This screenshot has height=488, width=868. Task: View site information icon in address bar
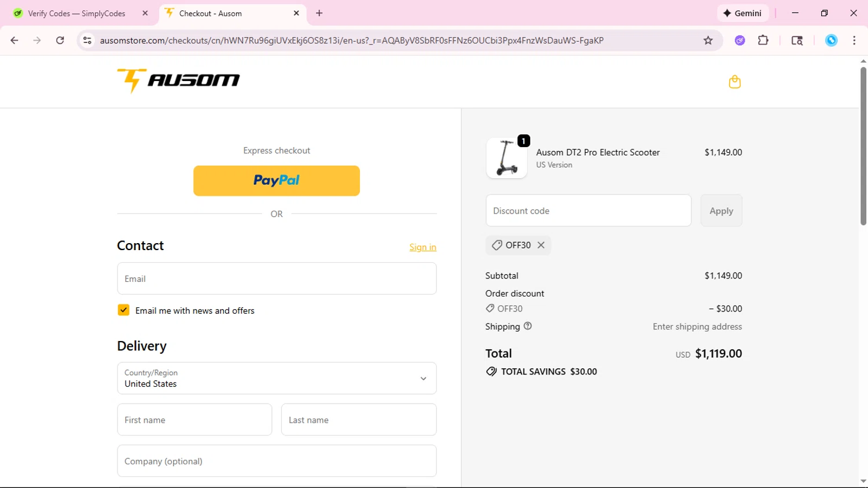(x=87, y=40)
